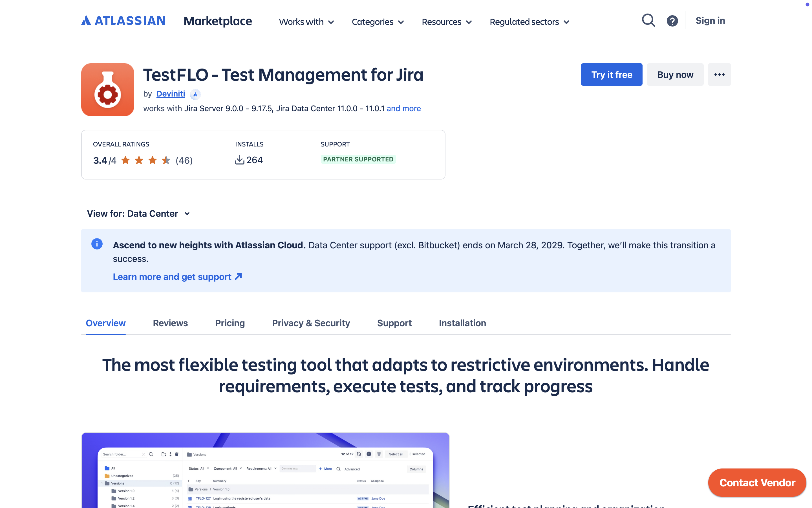Expand the Regulated sectors menu
Viewport: 812px width, 508px height.
tap(529, 22)
